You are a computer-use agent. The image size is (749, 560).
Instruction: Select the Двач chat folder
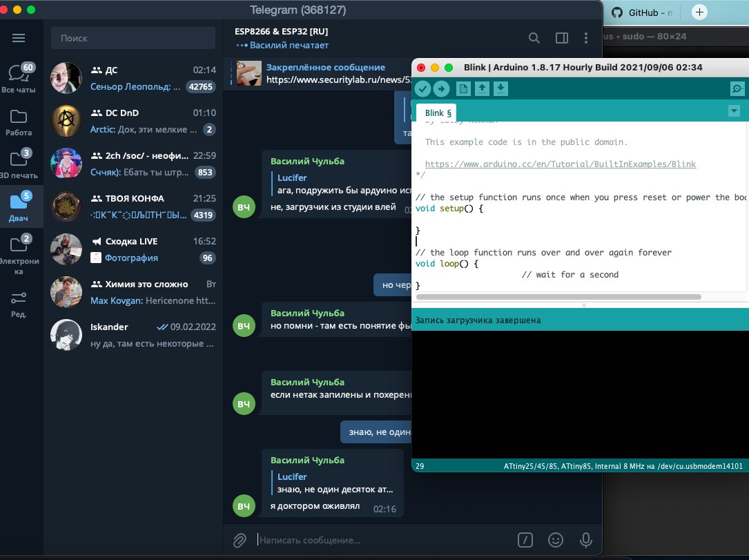tap(19, 207)
